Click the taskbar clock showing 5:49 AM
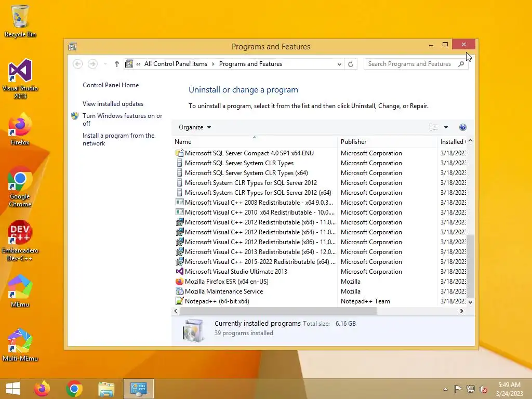The height and width of the screenshot is (399, 532). coord(509,389)
